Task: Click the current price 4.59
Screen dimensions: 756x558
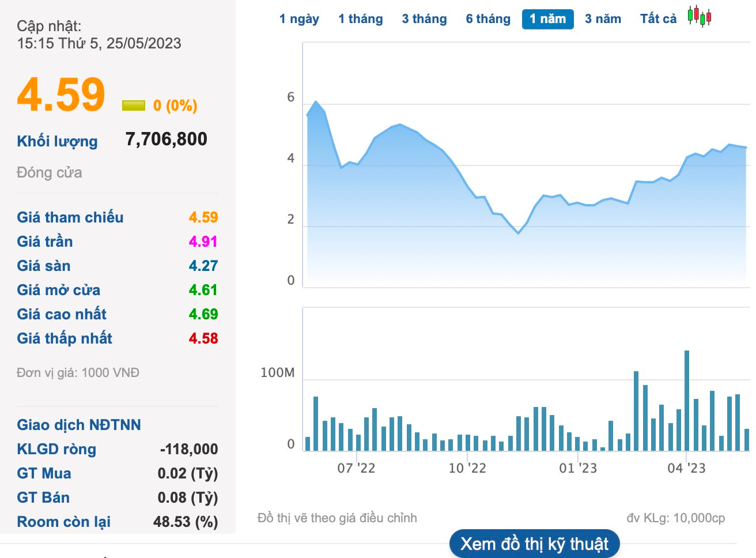Action: 61,95
